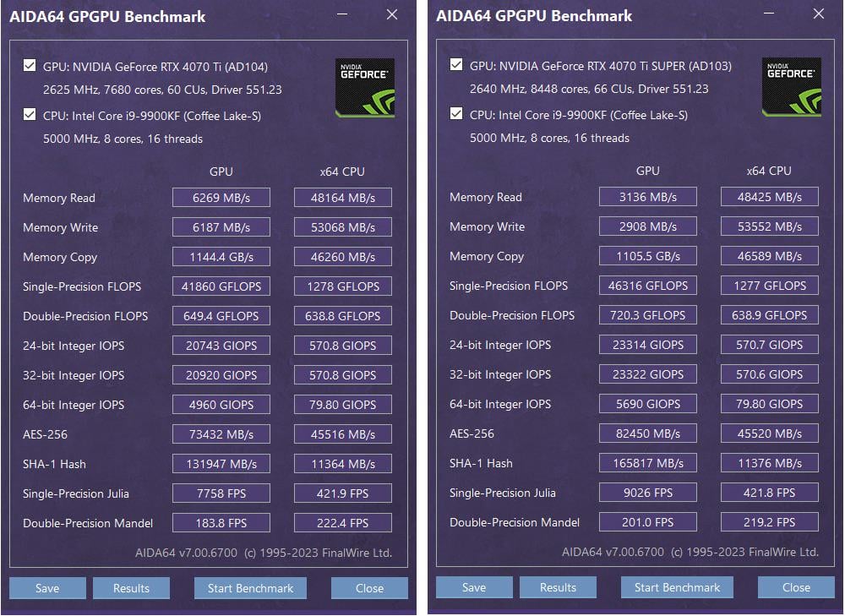Open Results in the RTX 4070 Ti SUPER window

pos(558,587)
